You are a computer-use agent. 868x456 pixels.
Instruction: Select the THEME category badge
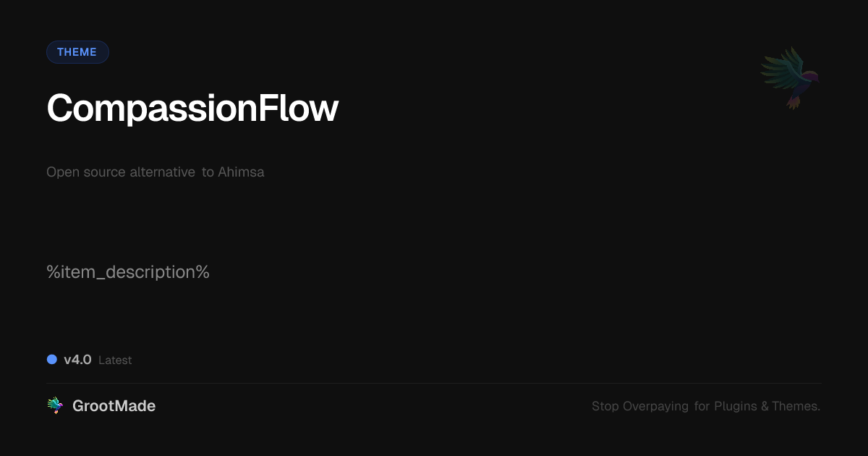[x=77, y=52]
